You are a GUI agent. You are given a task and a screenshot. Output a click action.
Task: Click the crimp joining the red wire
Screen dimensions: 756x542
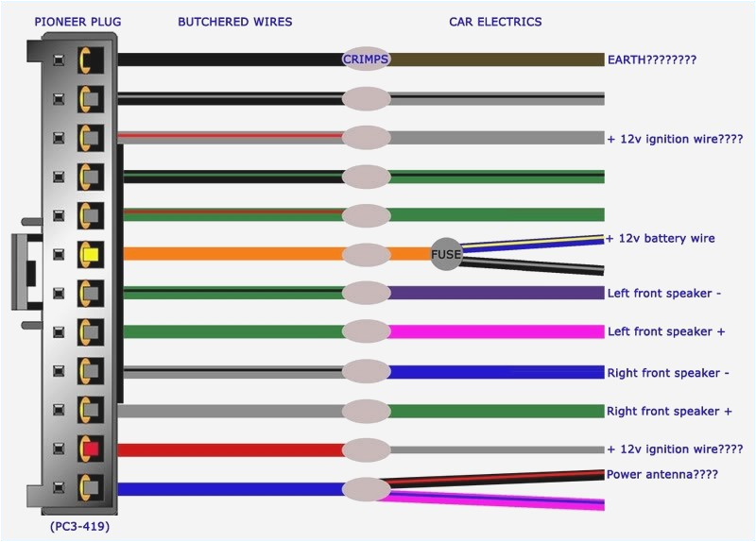tap(366, 450)
